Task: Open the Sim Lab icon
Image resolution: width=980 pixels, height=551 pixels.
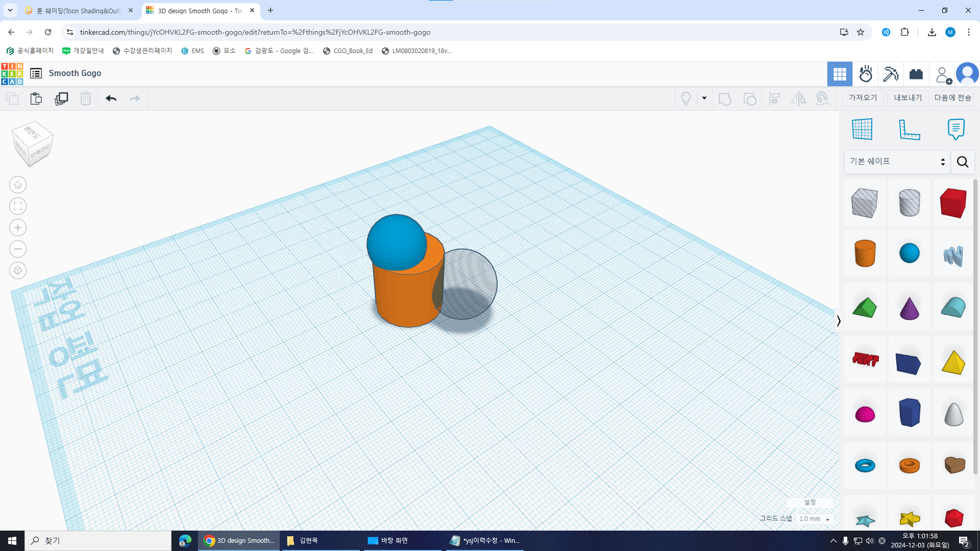Action: 866,74
